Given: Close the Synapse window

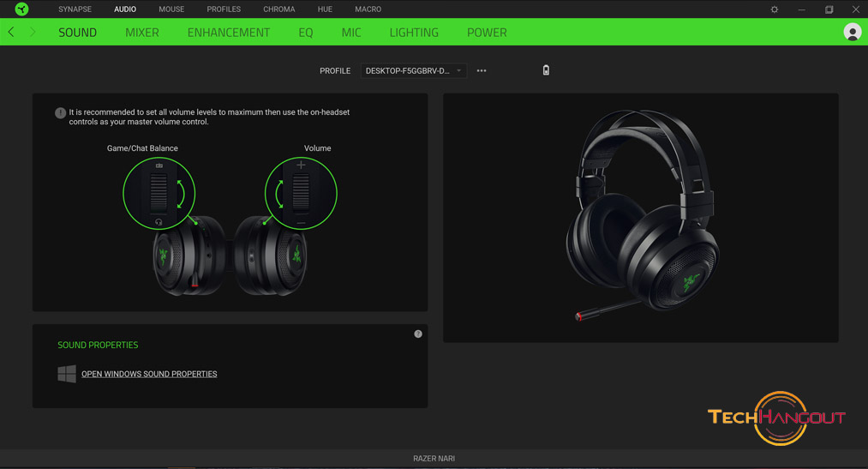Looking at the screenshot, I should pyautogui.click(x=855, y=9).
